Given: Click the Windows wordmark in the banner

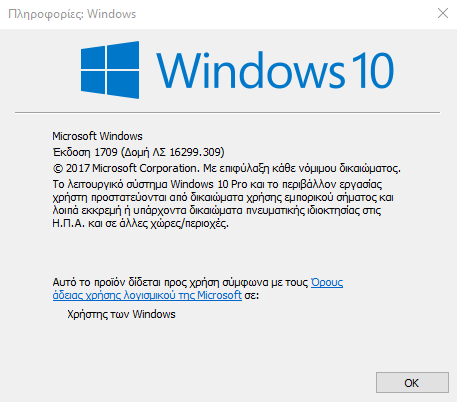Looking at the screenshot, I should coord(250,70).
